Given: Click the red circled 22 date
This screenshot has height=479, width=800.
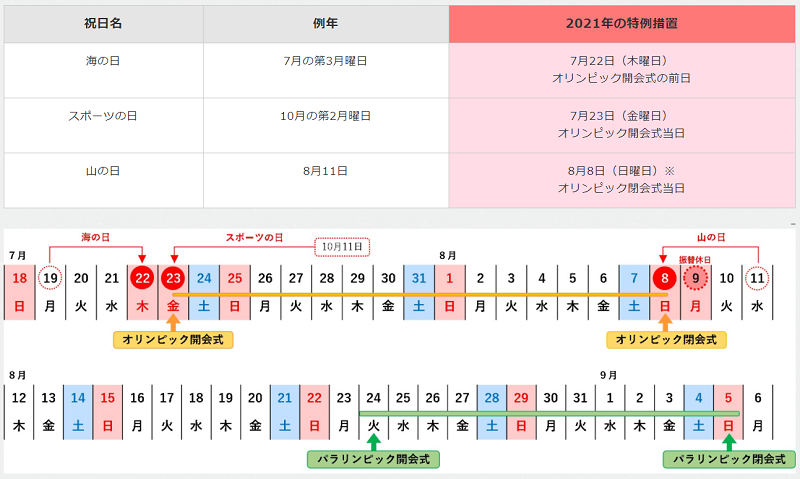Looking at the screenshot, I should [x=143, y=278].
